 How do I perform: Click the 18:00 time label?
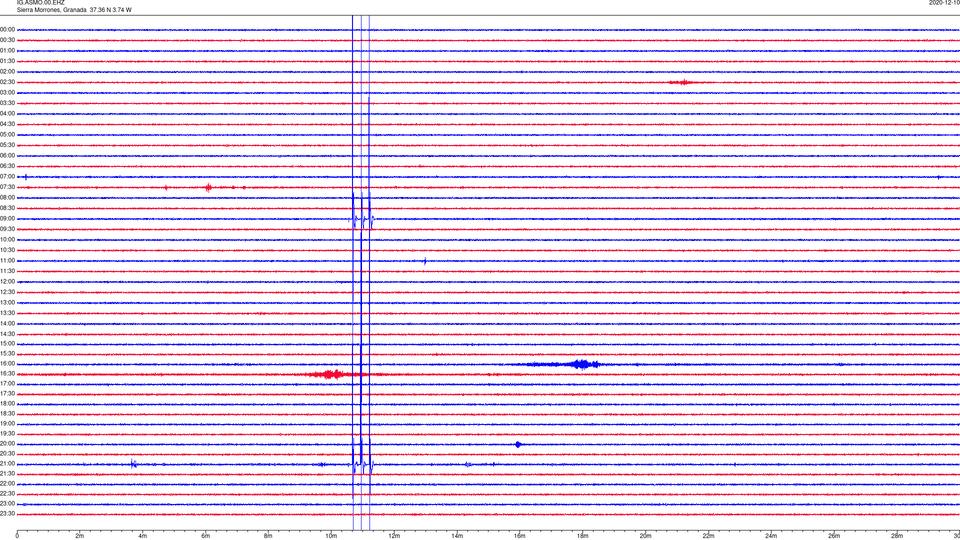click(7, 403)
